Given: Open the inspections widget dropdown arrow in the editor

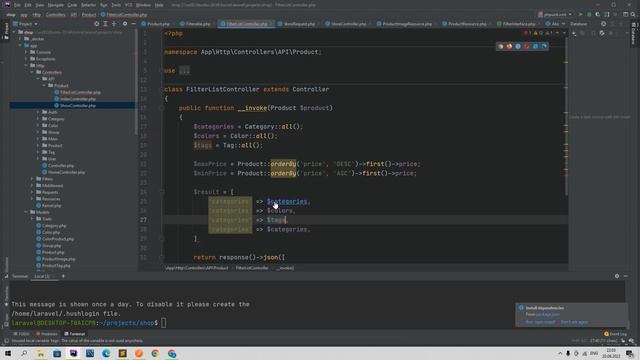Looking at the screenshot, I should tap(564, 33).
